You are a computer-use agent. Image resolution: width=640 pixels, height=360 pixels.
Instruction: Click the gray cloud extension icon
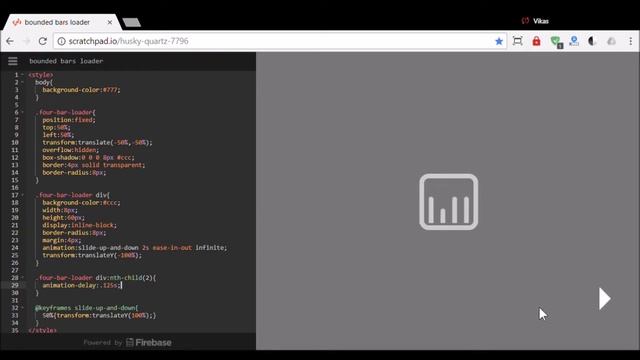[611, 41]
